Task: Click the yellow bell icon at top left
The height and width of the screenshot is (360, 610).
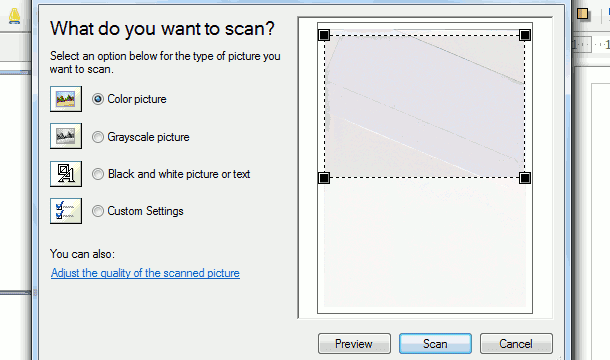Action: (x=15, y=16)
